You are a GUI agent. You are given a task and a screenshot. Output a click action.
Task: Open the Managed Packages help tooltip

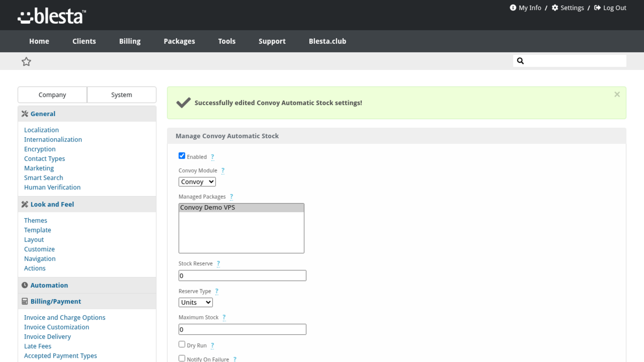pyautogui.click(x=231, y=197)
